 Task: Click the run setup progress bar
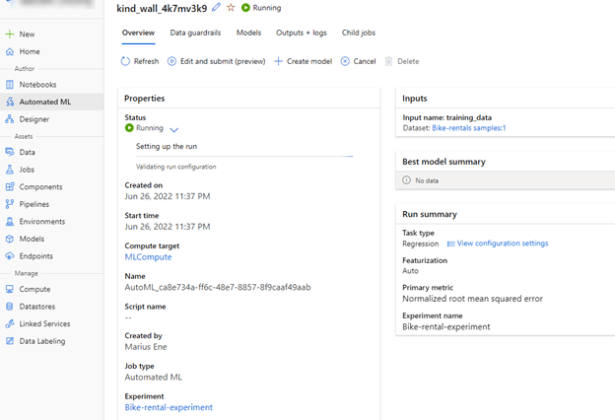[x=244, y=156]
